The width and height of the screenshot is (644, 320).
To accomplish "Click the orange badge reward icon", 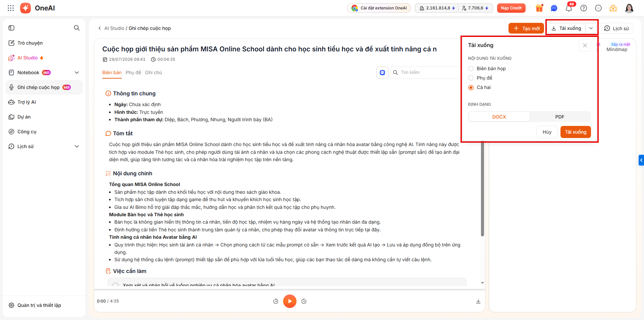I will click(613, 8).
